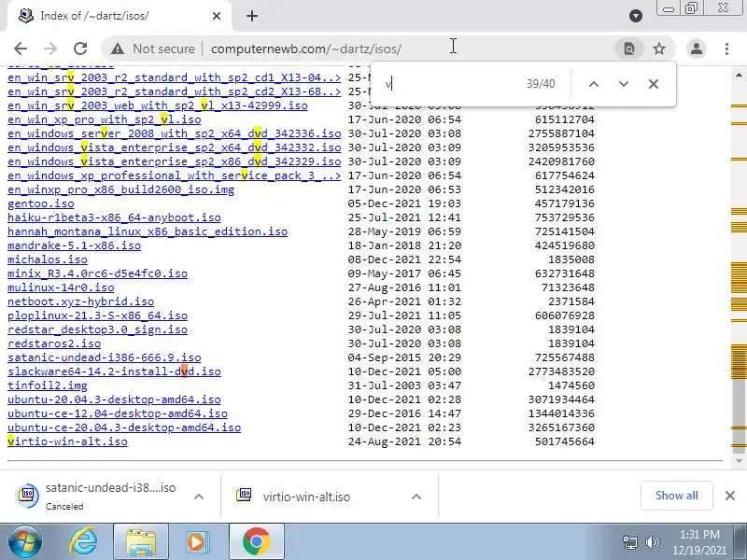Open ubuntu-ce-20.04.3-desktop-amd64.iso link
The height and width of the screenshot is (560, 747).
click(124, 427)
